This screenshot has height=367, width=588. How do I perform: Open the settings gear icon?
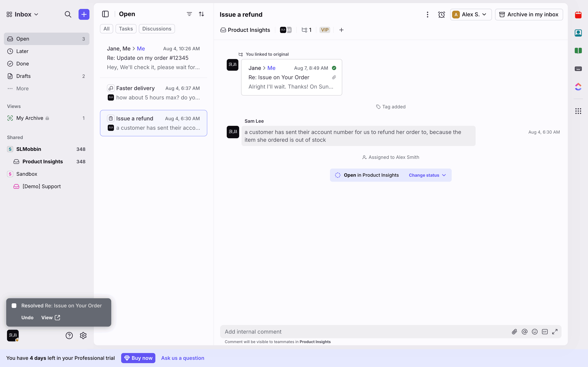click(83, 336)
